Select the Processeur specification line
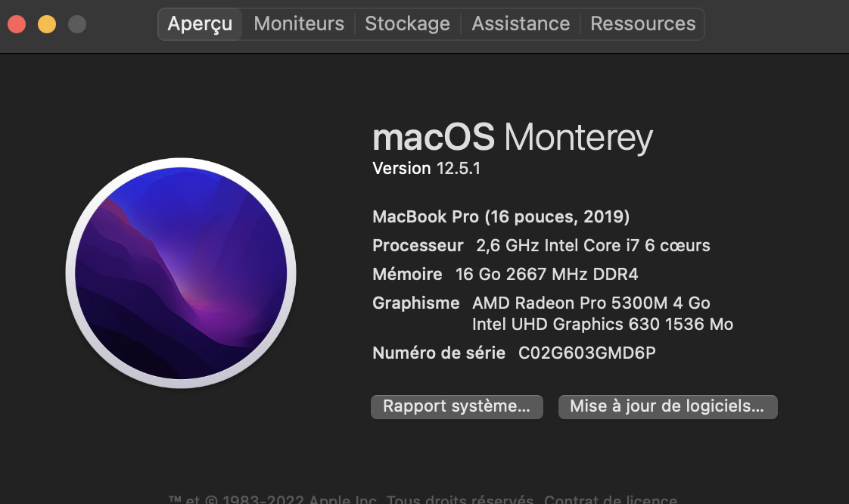 540,245
